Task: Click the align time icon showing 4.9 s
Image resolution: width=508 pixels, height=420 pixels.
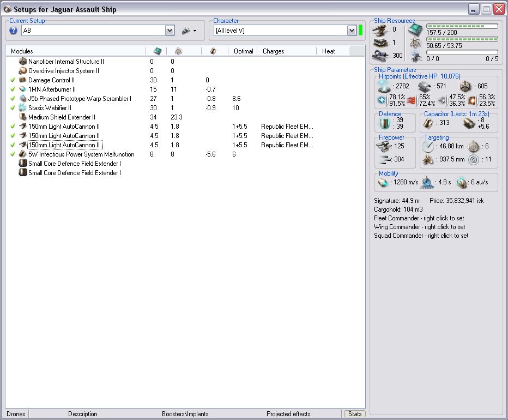Action: (x=427, y=183)
